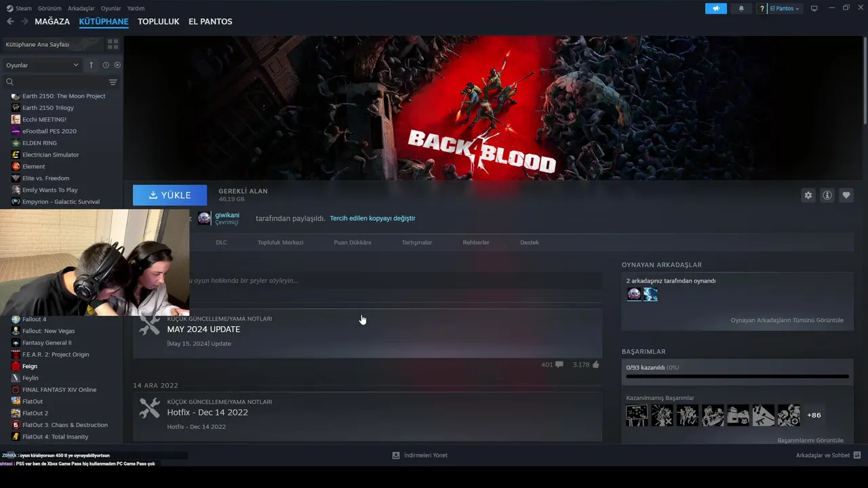Go to TOPLULUK tab
The image size is (868, 488).
click(158, 22)
